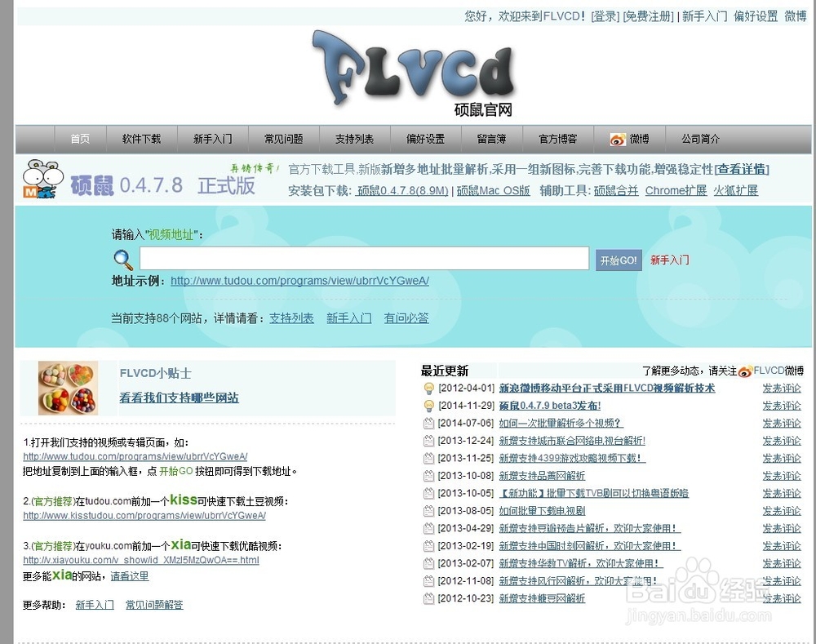Click the video address input field
Image resolution: width=816 pixels, height=644 pixels.
(x=364, y=258)
